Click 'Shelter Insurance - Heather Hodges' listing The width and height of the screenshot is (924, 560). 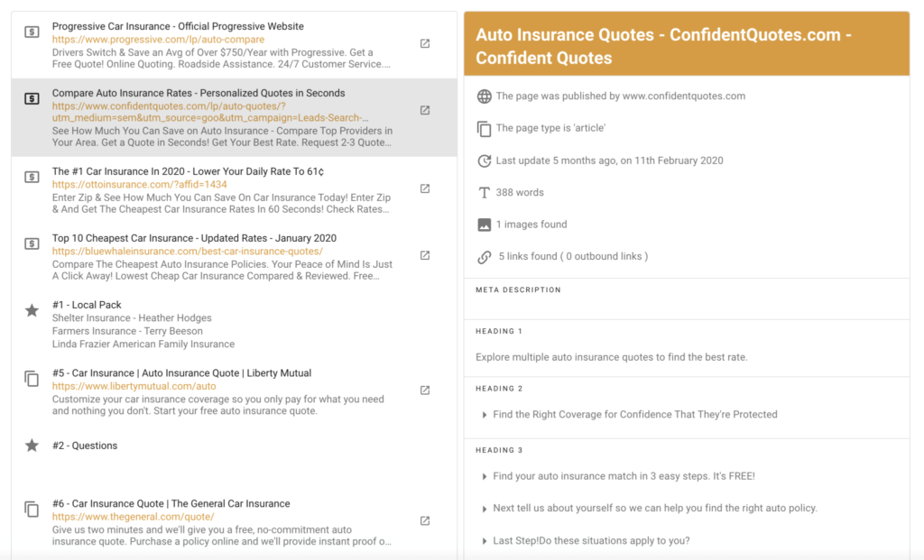[x=132, y=318]
